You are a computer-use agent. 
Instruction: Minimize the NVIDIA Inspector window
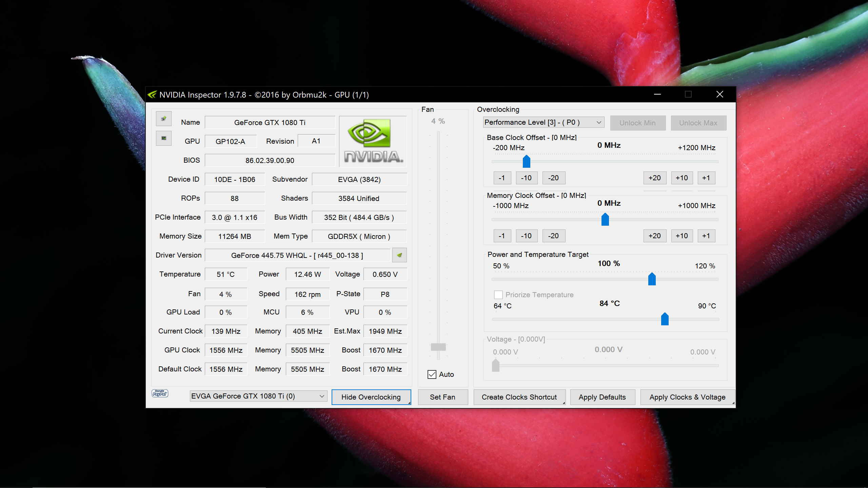[657, 95]
